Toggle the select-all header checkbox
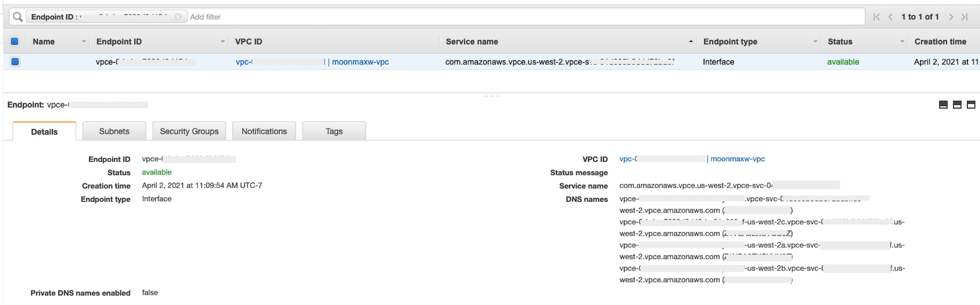 [x=15, y=42]
